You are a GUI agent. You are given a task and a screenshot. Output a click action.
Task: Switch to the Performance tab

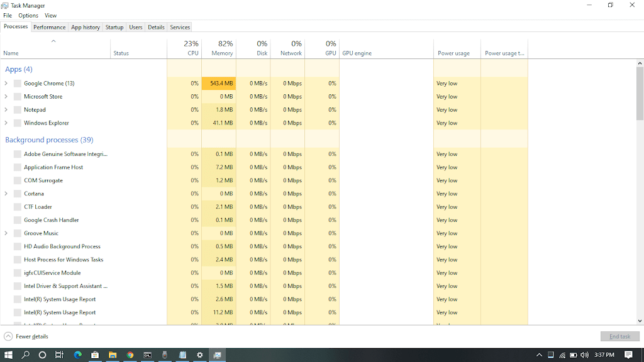49,27
